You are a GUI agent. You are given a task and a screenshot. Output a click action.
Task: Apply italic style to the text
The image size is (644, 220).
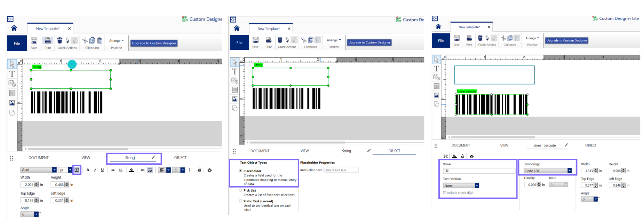point(95,170)
